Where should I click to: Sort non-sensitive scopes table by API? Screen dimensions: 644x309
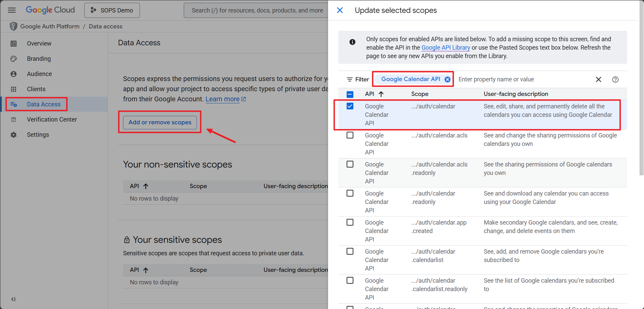point(146,186)
